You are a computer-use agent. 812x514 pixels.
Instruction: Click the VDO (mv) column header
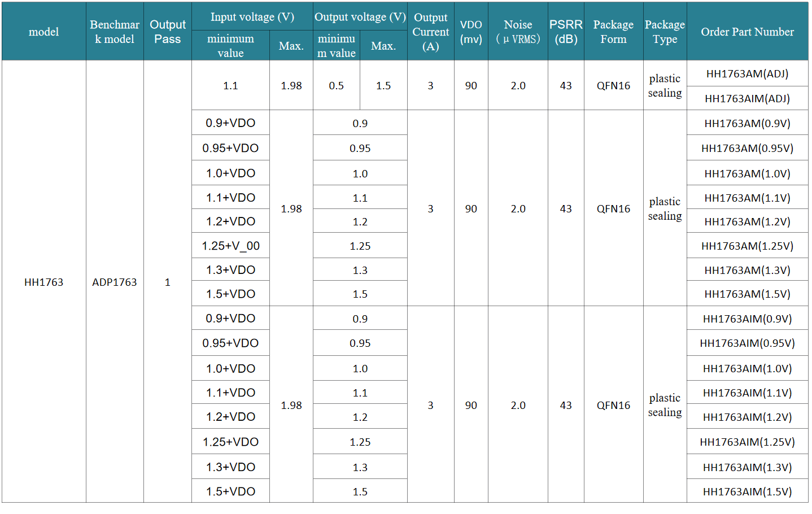pyautogui.click(x=471, y=32)
